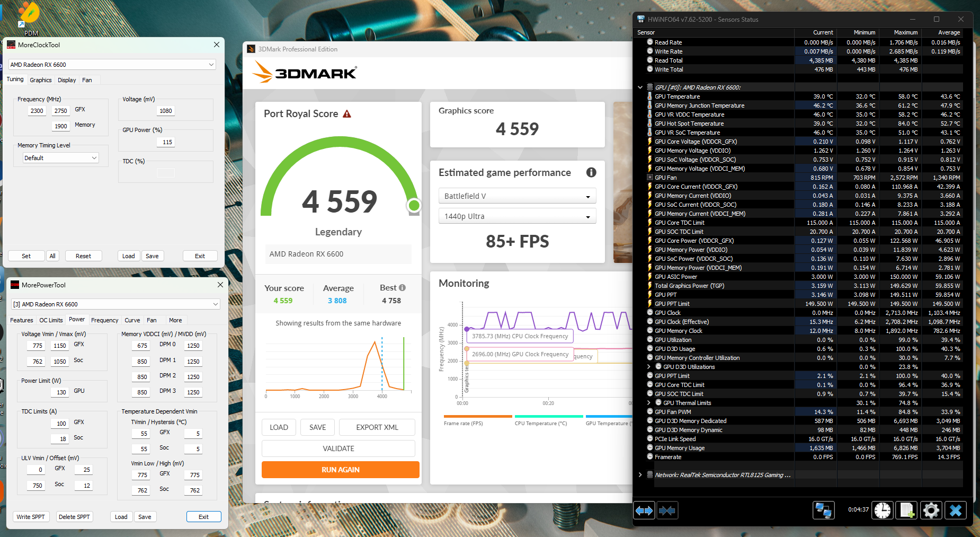The width and height of the screenshot is (980, 537).
Task: Click the HWiNFO log file icon
Action: [x=907, y=510]
